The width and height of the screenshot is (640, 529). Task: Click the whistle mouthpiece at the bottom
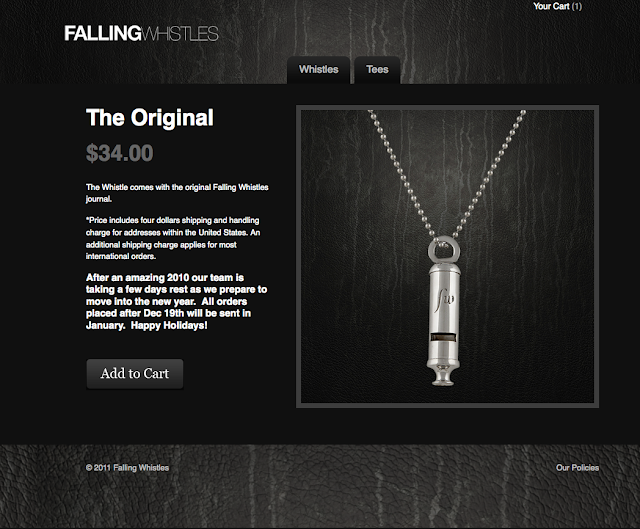tap(443, 376)
